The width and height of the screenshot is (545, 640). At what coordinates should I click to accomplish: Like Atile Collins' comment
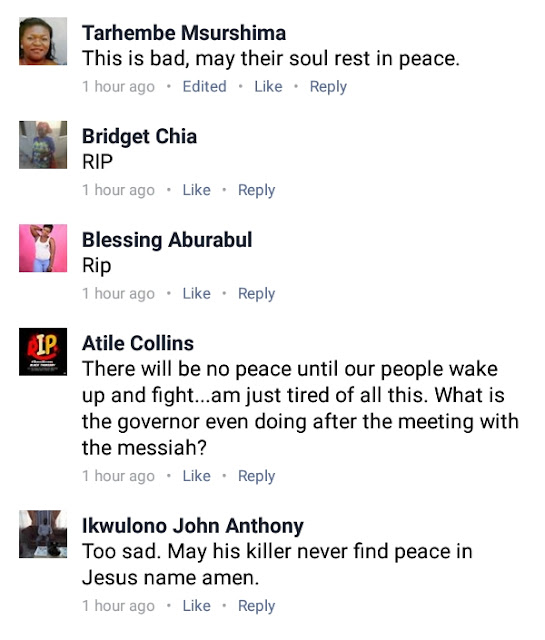point(196,476)
